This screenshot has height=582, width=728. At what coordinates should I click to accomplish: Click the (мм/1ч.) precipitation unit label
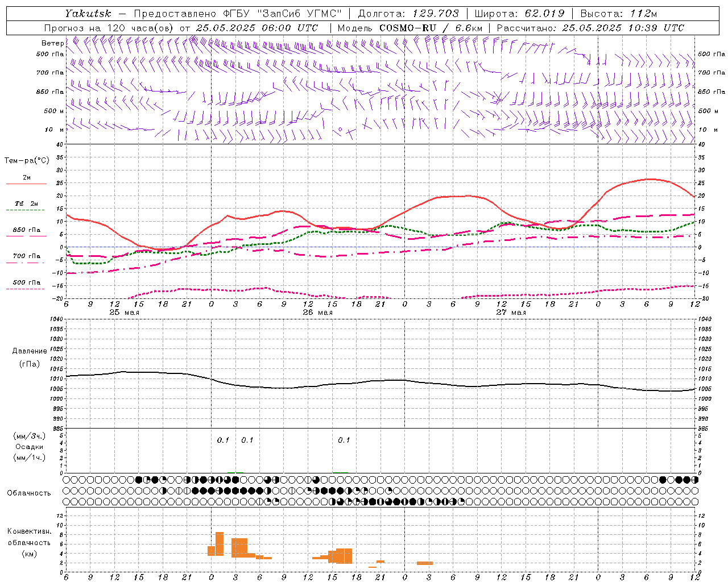(30, 458)
